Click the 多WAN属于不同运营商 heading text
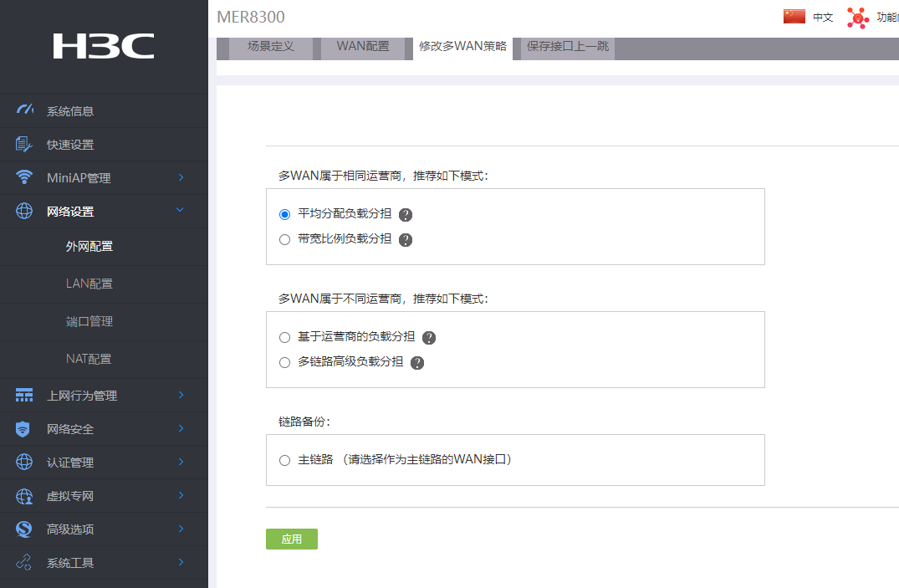Viewport: 899px width, 588px height. [383, 299]
